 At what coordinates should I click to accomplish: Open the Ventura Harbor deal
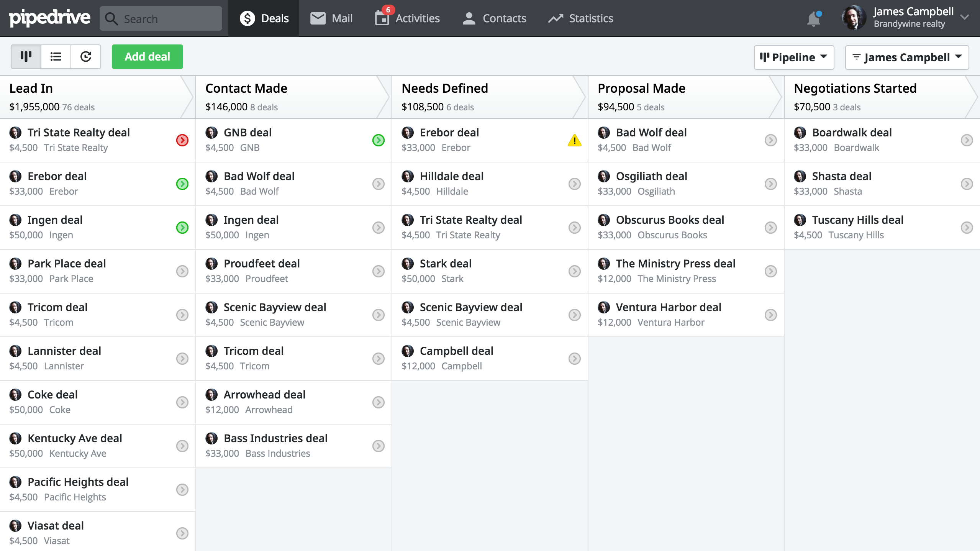669,307
